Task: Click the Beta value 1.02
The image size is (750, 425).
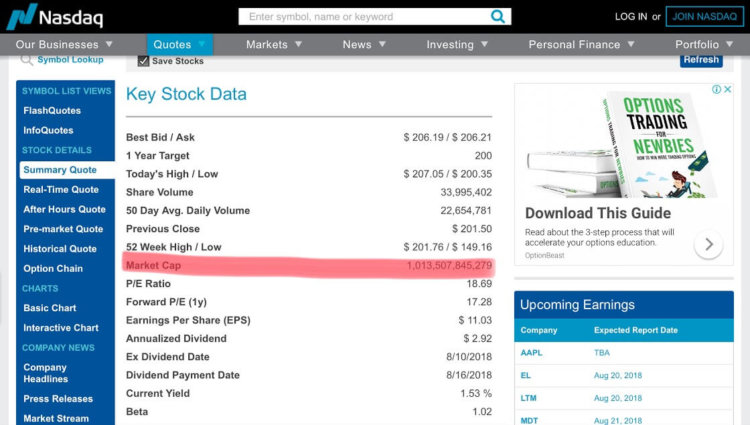Action: coord(482,412)
